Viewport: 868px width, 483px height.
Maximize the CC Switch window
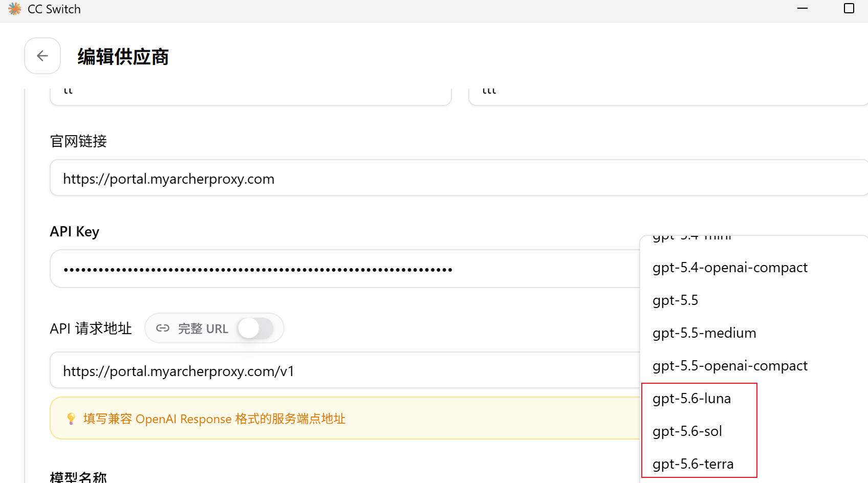point(849,9)
